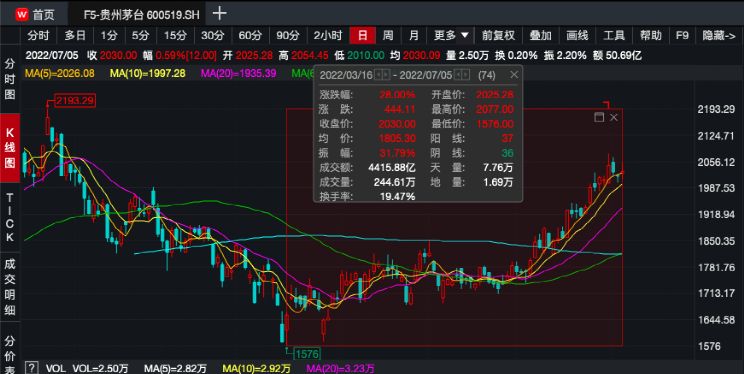Open the 首页 home tab

click(x=43, y=14)
